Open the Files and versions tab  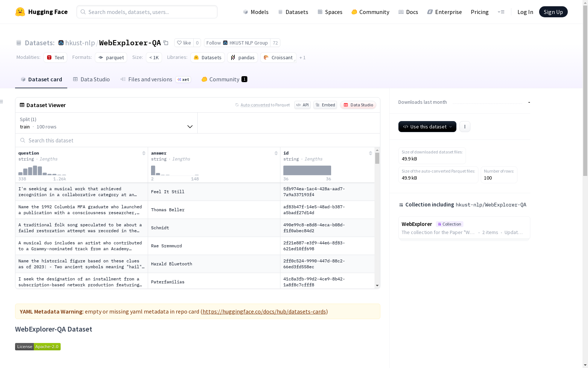(155, 79)
